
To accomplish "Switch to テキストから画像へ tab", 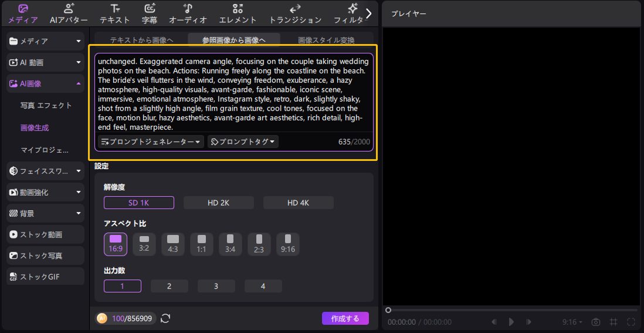I will click(x=141, y=40).
